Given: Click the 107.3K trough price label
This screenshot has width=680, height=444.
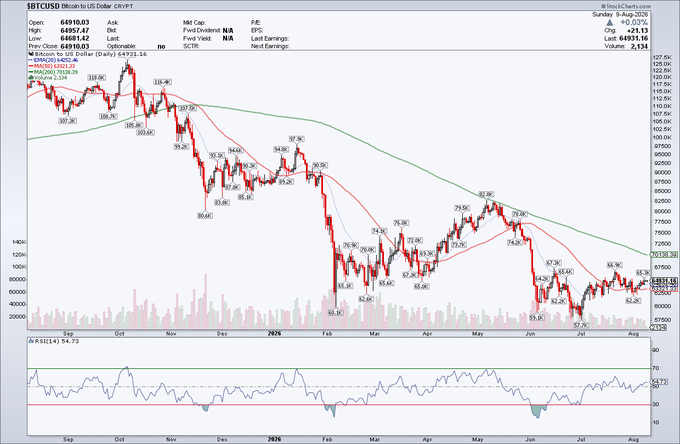Looking at the screenshot, I should pyautogui.click(x=67, y=121).
